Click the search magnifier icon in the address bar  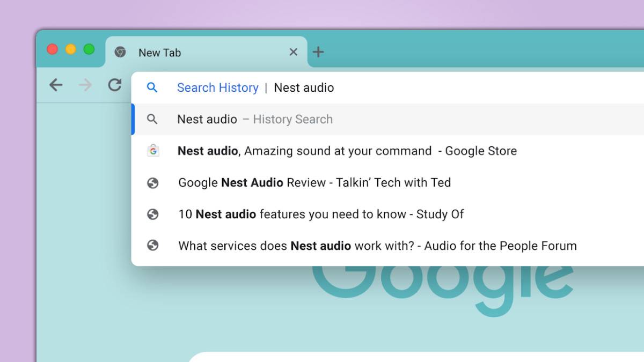[x=152, y=87]
